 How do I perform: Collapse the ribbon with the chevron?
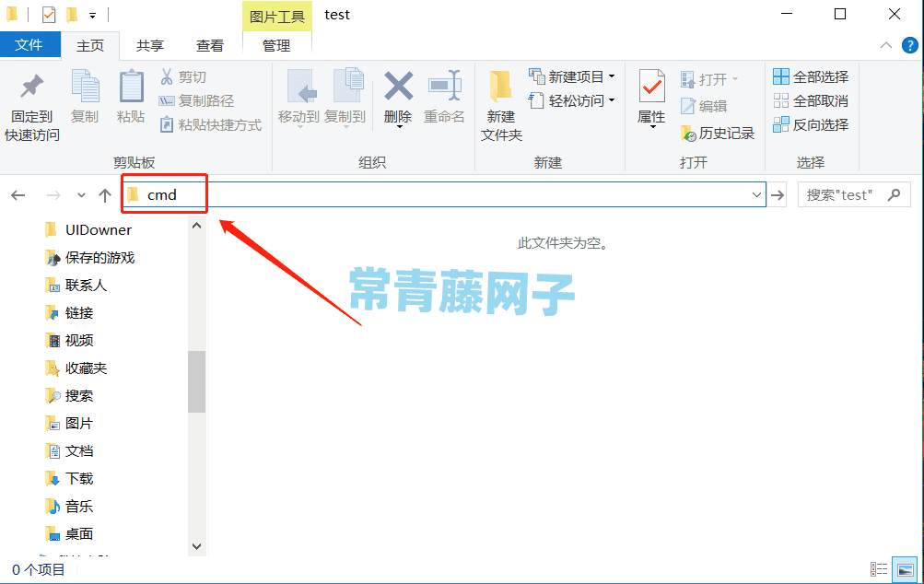tap(885, 45)
